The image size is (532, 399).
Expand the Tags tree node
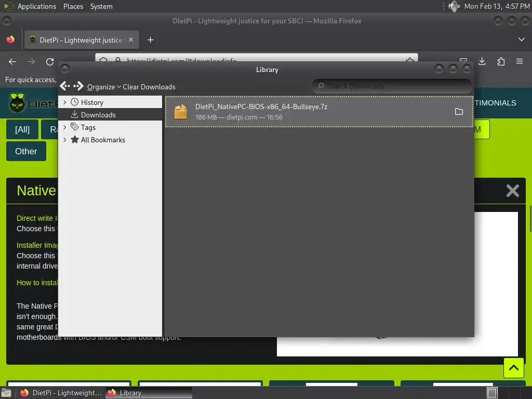click(x=65, y=127)
